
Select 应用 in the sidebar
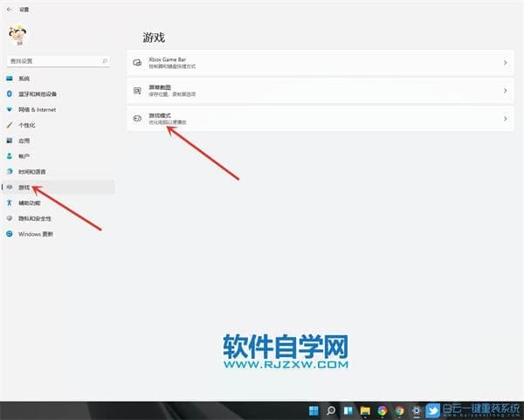24,141
